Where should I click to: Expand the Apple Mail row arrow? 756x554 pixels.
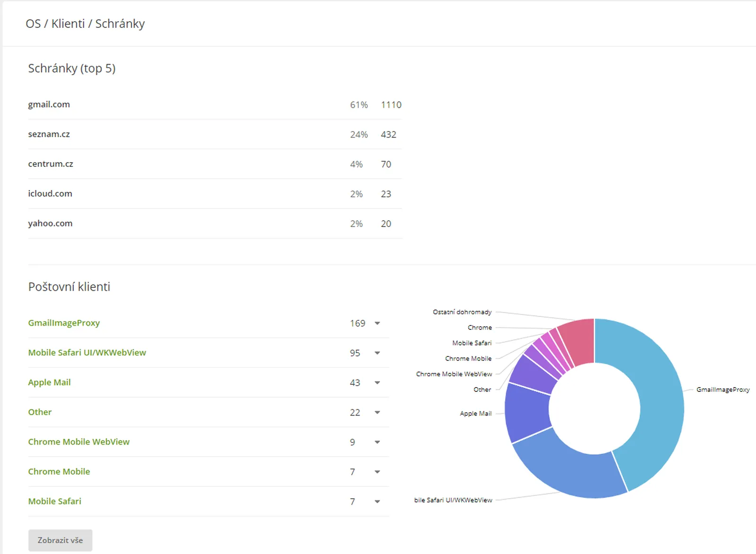[x=377, y=383]
